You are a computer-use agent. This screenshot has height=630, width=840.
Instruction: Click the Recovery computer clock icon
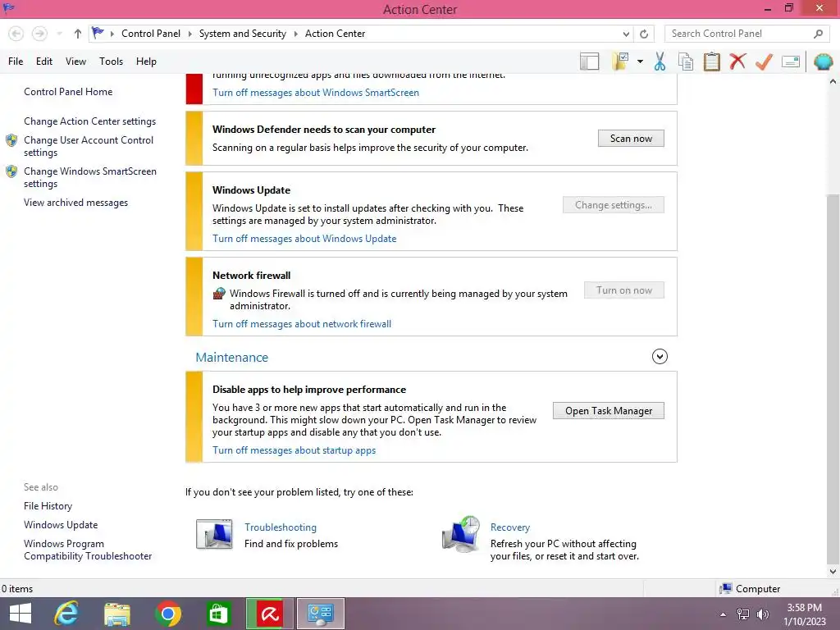(461, 534)
